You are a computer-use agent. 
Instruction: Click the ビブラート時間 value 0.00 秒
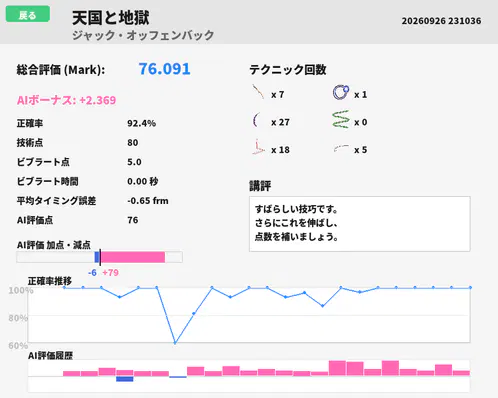point(142,181)
